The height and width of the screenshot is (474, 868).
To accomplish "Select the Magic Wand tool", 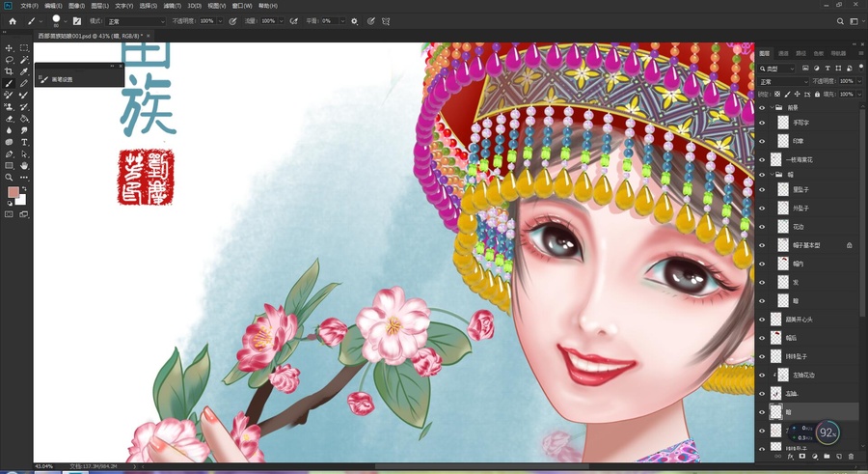I will (24, 60).
